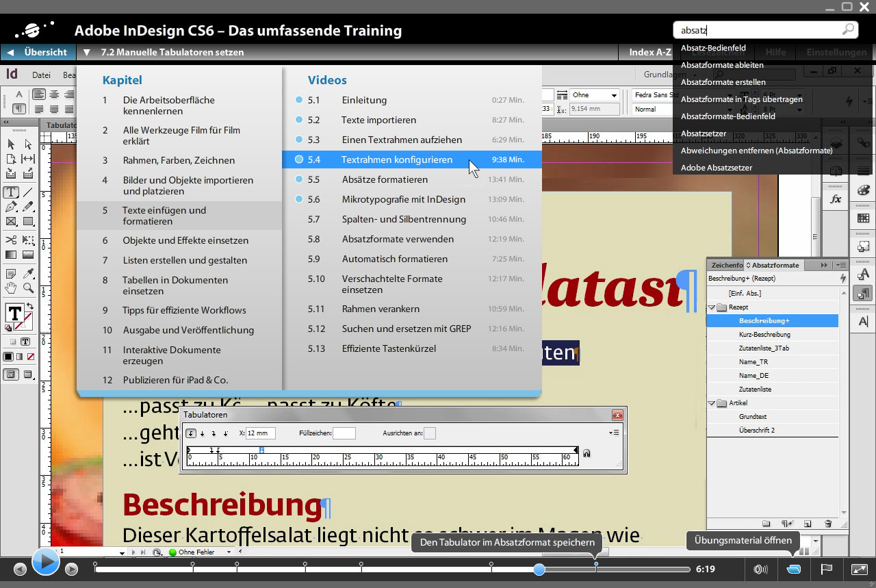The width and height of the screenshot is (876, 588).
Task: Click the video progress slider handle
Action: (x=539, y=569)
